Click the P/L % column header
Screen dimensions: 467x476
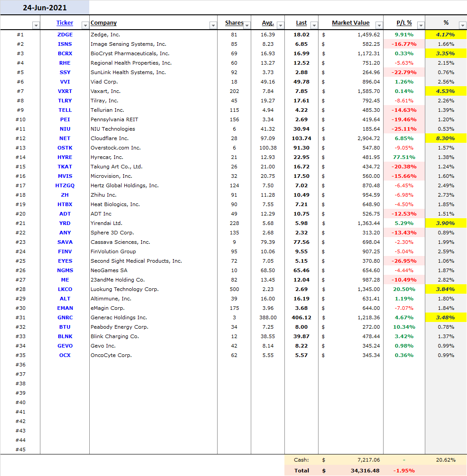[x=404, y=23]
